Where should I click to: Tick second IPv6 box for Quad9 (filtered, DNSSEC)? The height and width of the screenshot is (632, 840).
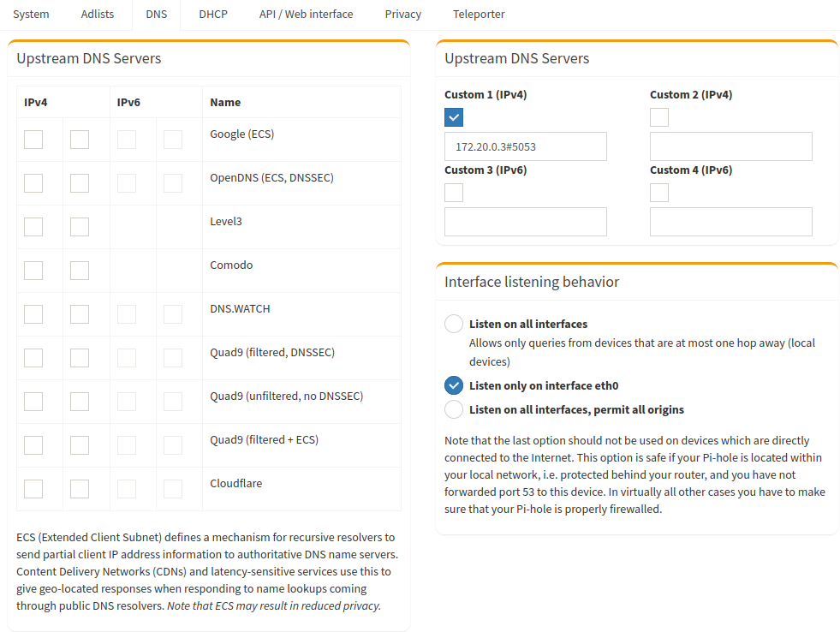(x=172, y=358)
